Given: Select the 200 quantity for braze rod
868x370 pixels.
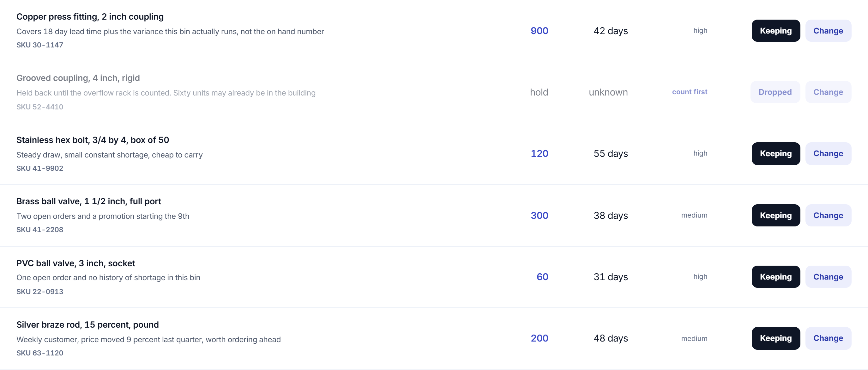Looking at the screenshot, I should tap(539, 338).
